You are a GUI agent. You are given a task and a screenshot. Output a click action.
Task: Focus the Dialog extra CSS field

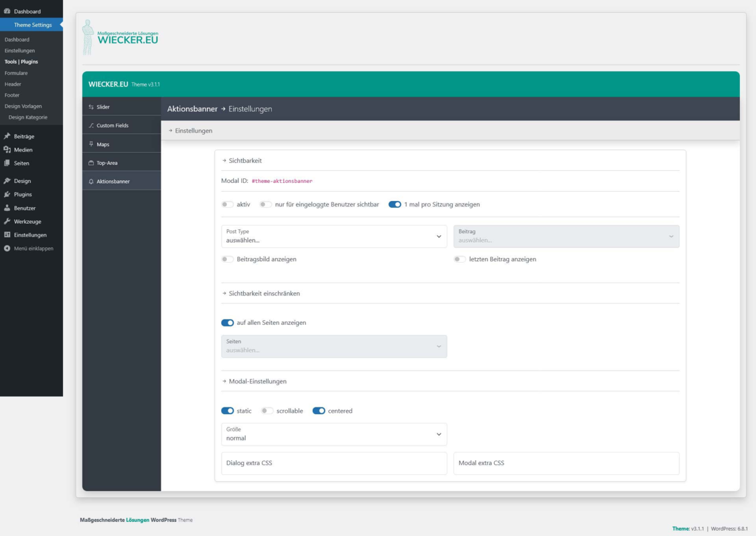click(334, 463)
